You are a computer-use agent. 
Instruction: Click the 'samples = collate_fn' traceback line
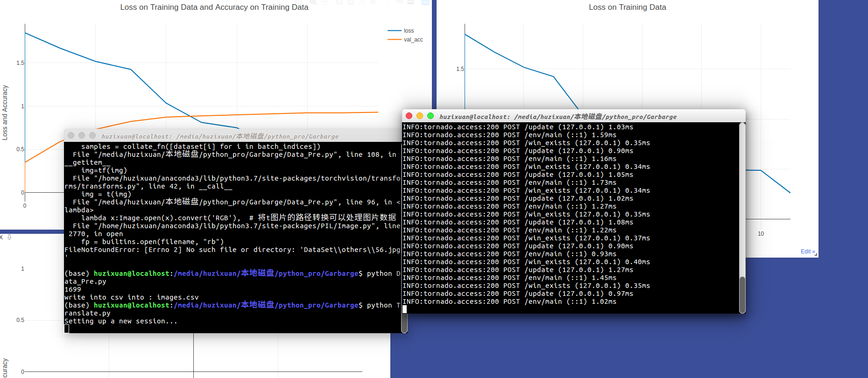[201, 147]
